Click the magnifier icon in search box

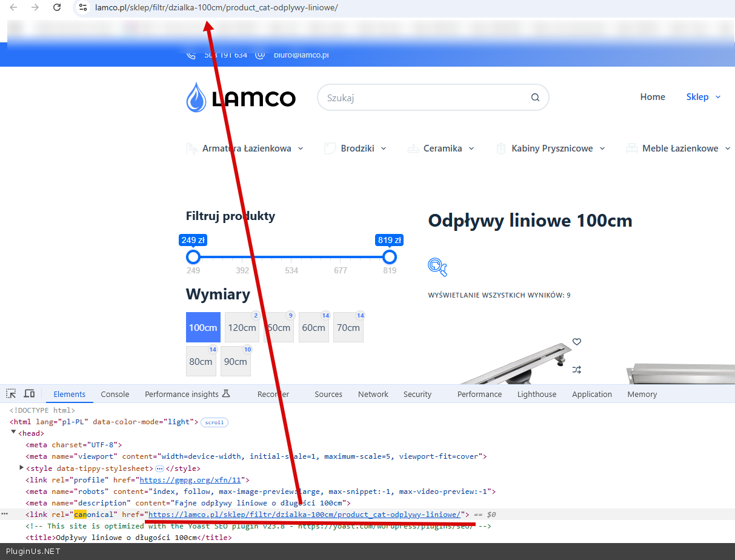(x=534, y=98)
